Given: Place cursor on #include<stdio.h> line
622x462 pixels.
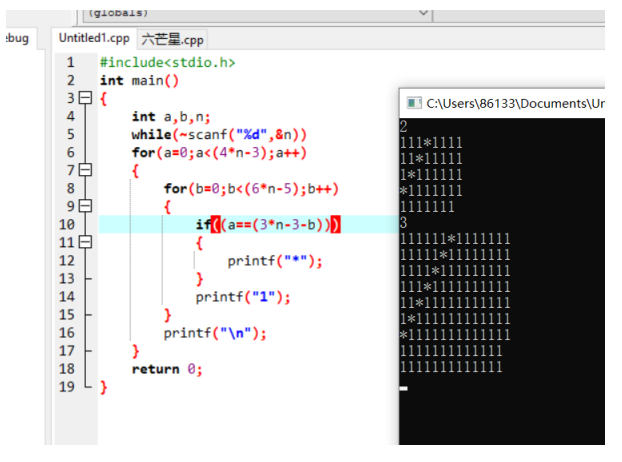Looking at the screenshot, I should tap(167, 62).
